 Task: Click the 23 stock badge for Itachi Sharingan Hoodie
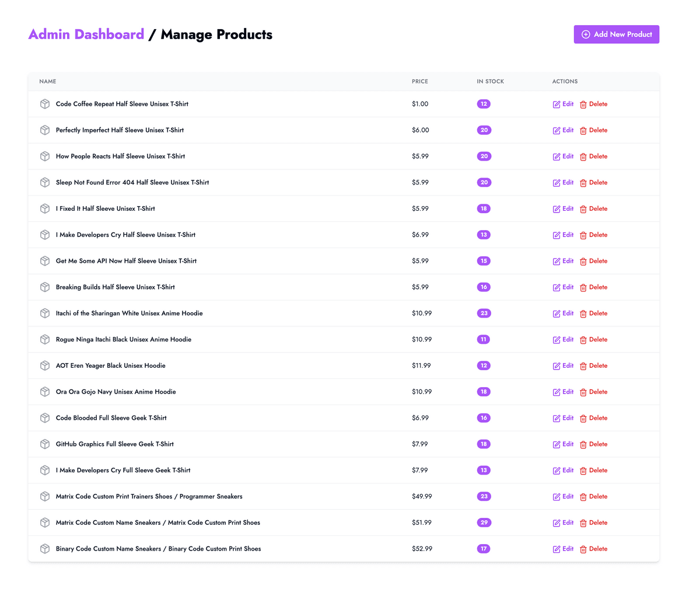[484, 314]
